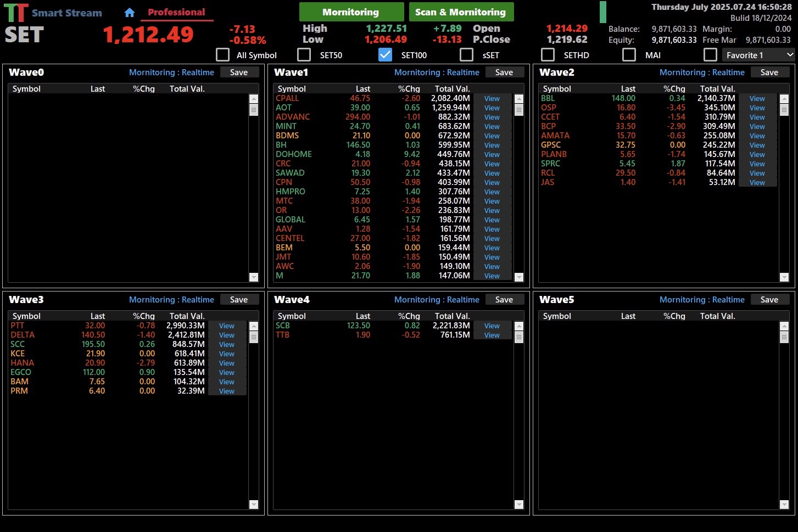This screenshot has height=532, width=798.
Task: Click Wave2 scrollbar thumb
Action: (784, 109)
